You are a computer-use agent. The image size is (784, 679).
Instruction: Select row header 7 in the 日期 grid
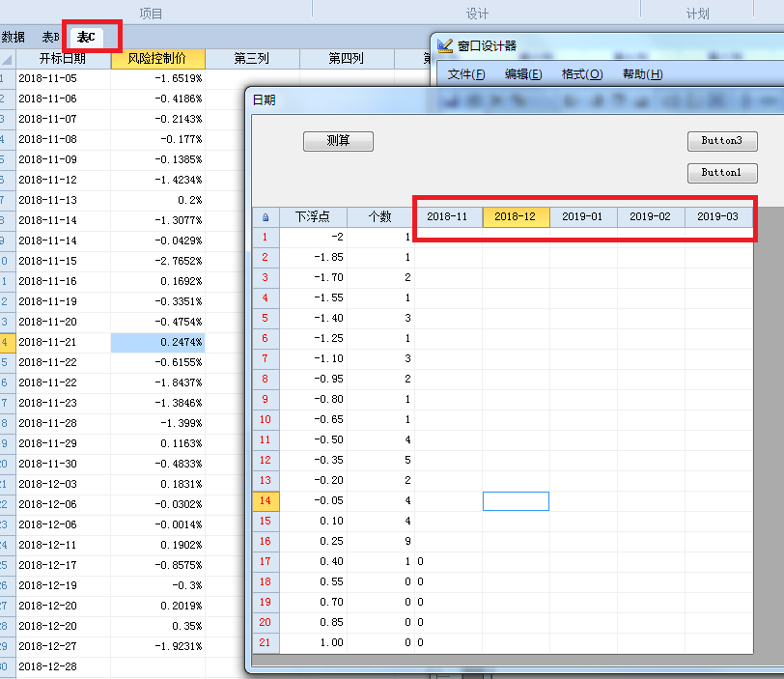tap(266, 359)
